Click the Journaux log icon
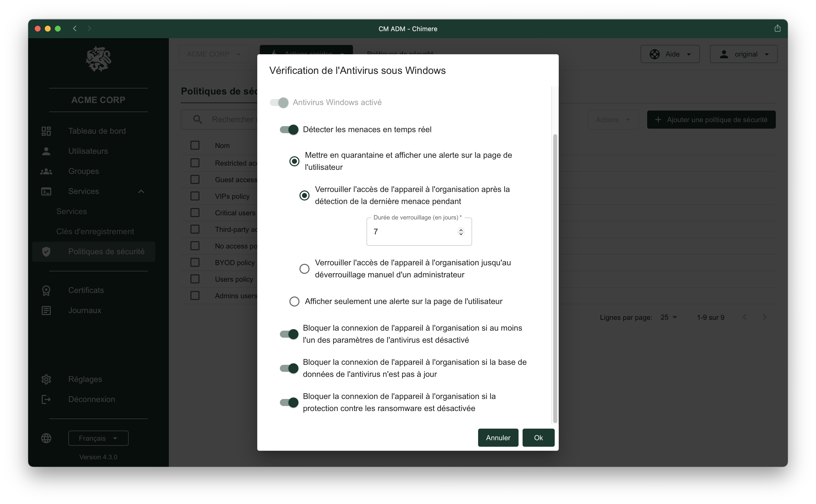 pyautogui.click(x=46, y=310)
